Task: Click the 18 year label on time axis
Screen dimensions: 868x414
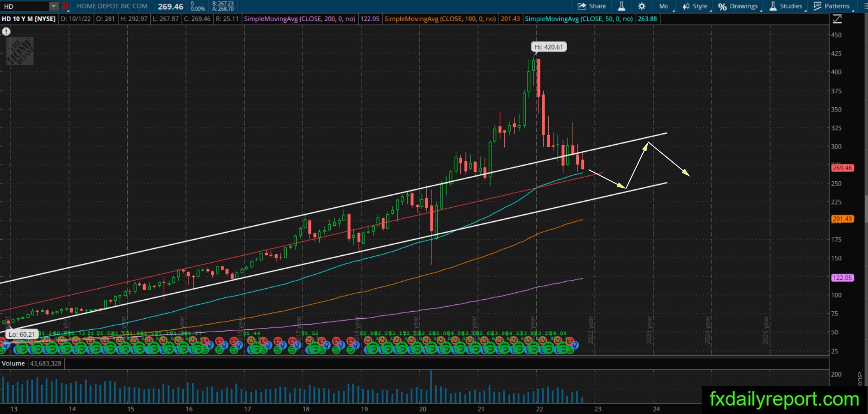Action: click(x=306, y=408)
